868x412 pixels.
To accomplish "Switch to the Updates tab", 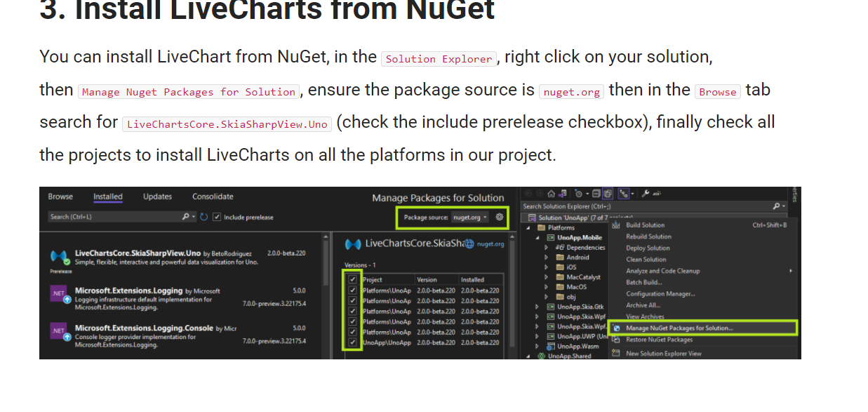I will [x=157, y=197].
